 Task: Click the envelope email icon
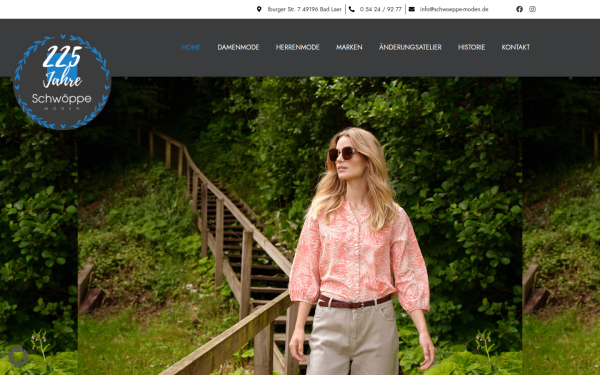pyautogui.click(x=412, y=9)
